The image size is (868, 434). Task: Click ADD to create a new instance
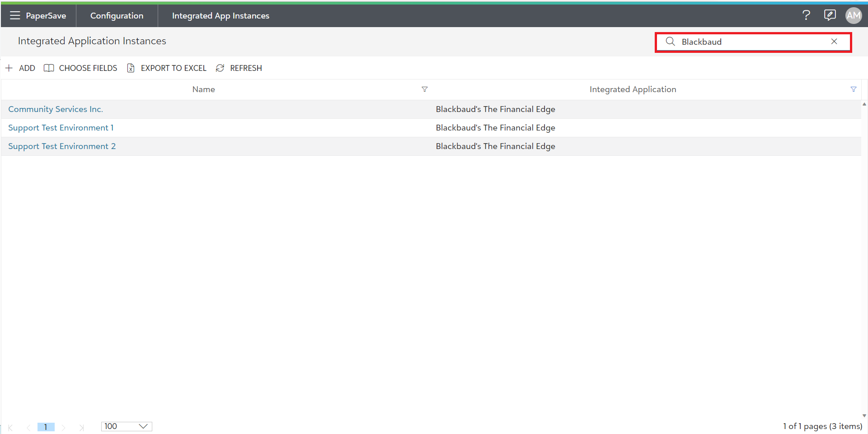tap(20, 68)
